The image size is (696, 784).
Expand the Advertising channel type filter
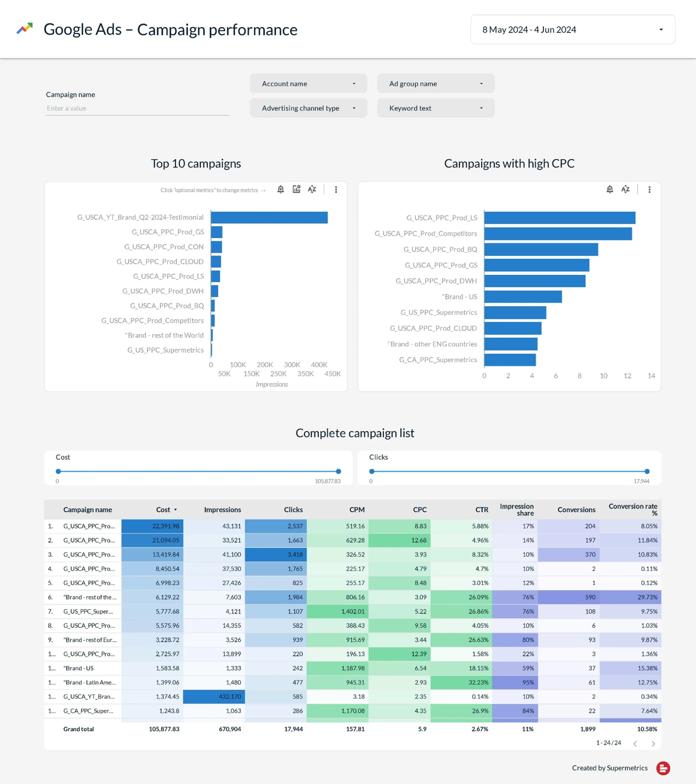[x=308, y=108]
